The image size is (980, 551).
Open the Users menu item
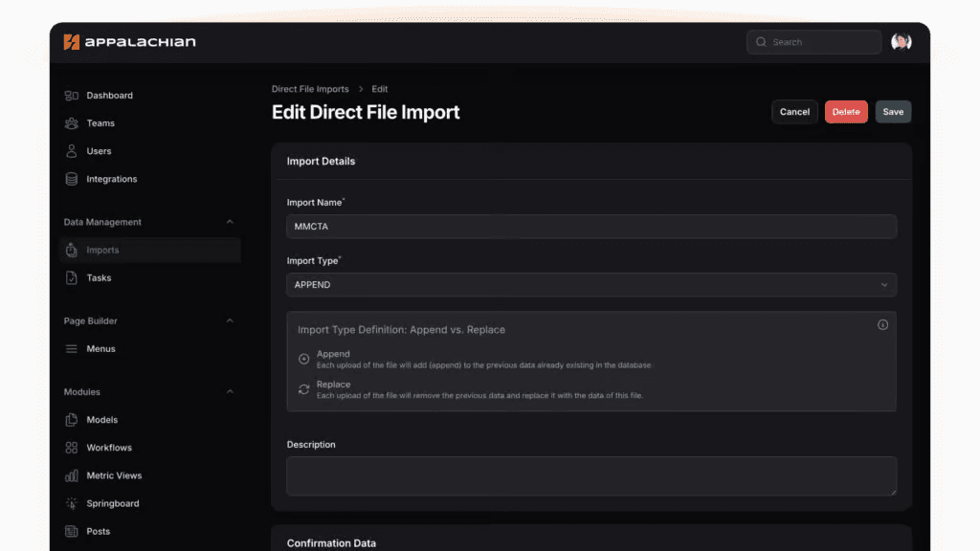pos(99,151)
